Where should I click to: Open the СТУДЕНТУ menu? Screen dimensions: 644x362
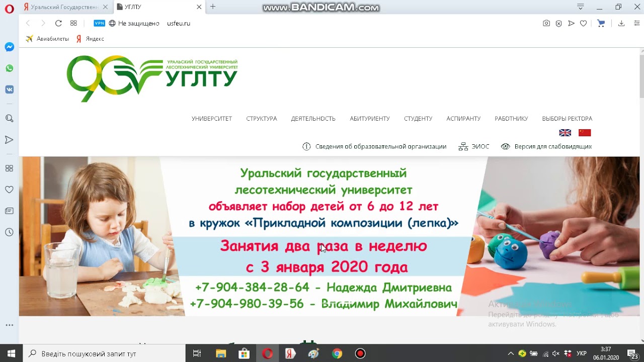click(x=418, y=119)
